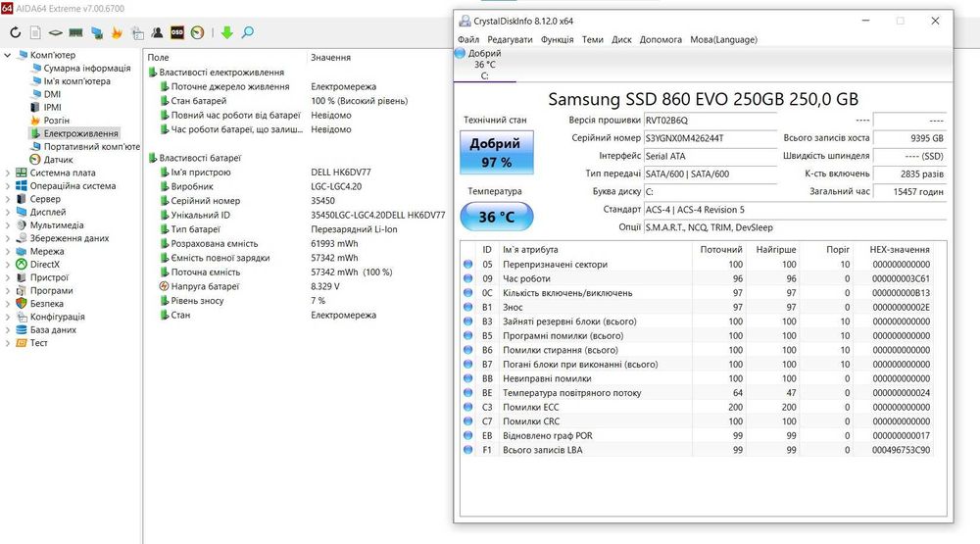This screenshot has width=980, height=544.
Task: Open Редагувати menu in CrystalDiskInfo
Action: point(510,39)
